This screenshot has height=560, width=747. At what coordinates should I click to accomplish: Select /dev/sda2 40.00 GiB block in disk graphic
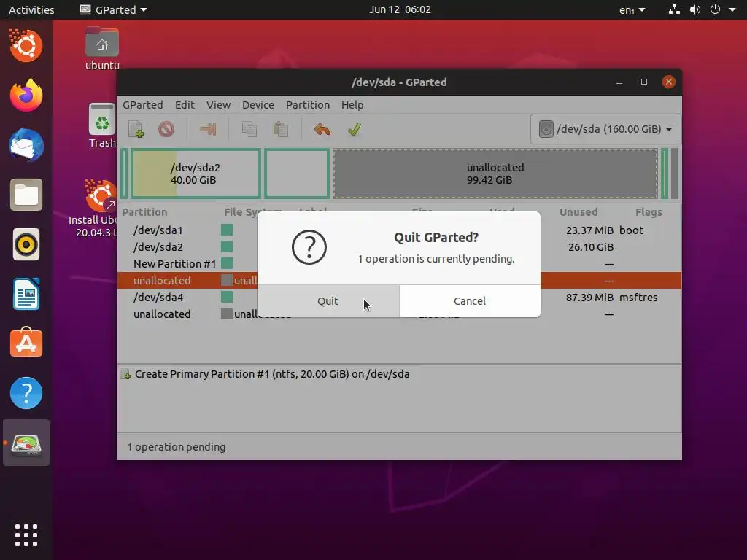[x=196, y=174]
